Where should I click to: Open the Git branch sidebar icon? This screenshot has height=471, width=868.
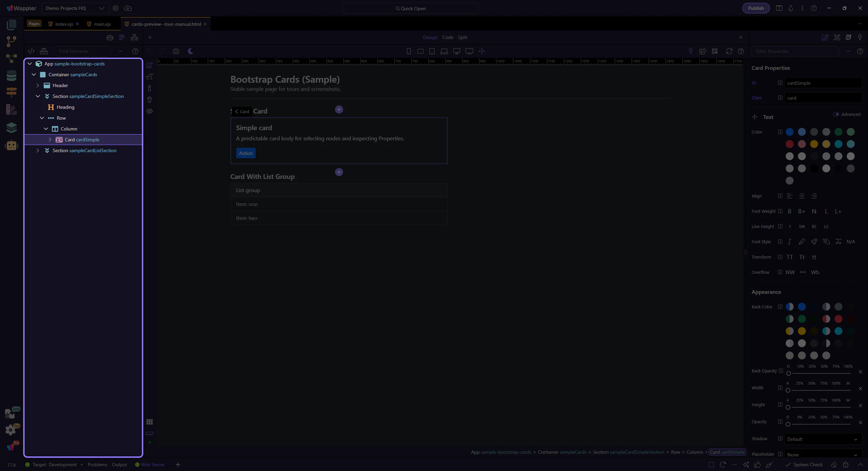click(11, 41)
